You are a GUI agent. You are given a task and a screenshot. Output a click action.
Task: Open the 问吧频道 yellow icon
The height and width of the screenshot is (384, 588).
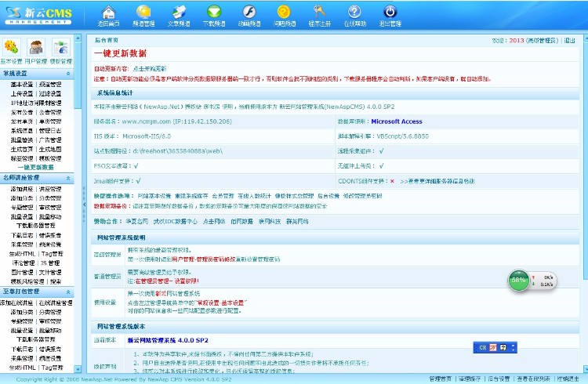[285, 13]
